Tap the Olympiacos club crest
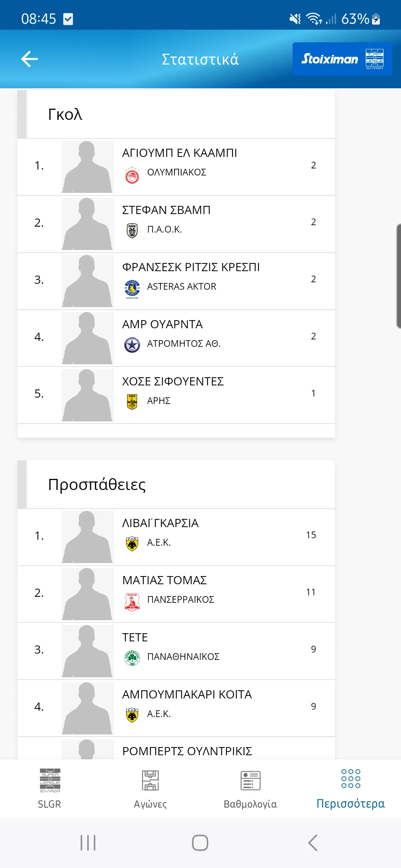 click(132, 175)
